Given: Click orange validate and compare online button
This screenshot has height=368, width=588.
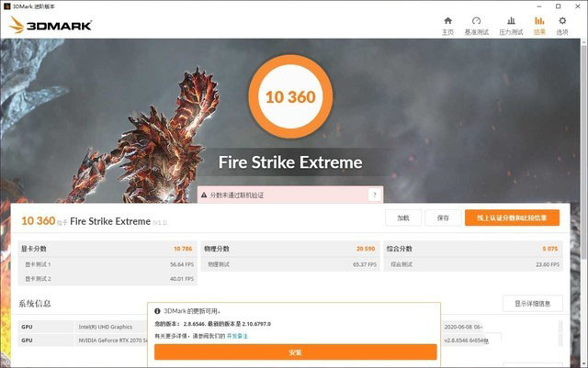Looking at the screenshot, I should pos(512,217).
